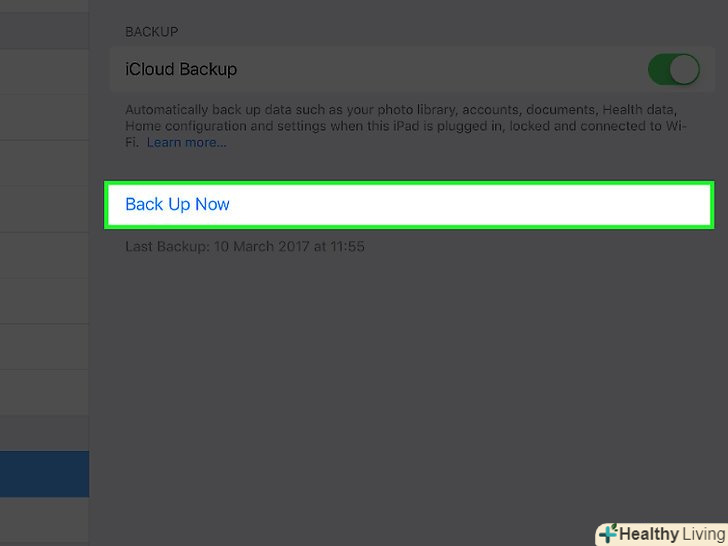Click the Healthy Living watermark text
This screenshot has width=728, height=546.
click(x=672, y=534)
